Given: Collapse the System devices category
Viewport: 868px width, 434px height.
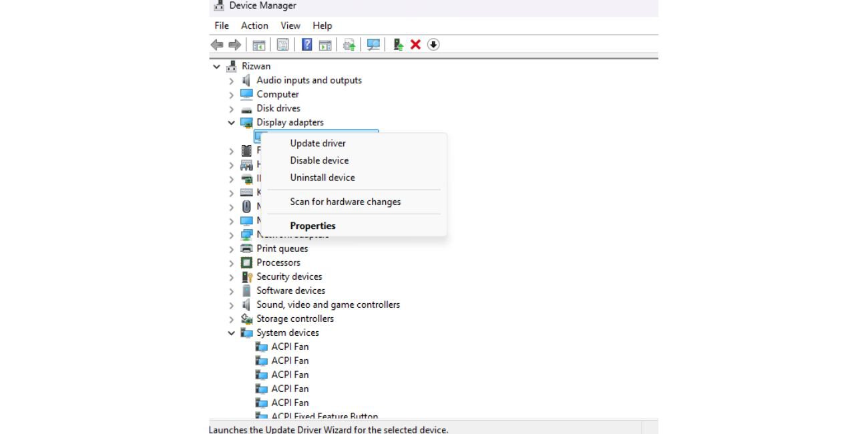Looking at the screenshot, I should (x=232, y=333).
